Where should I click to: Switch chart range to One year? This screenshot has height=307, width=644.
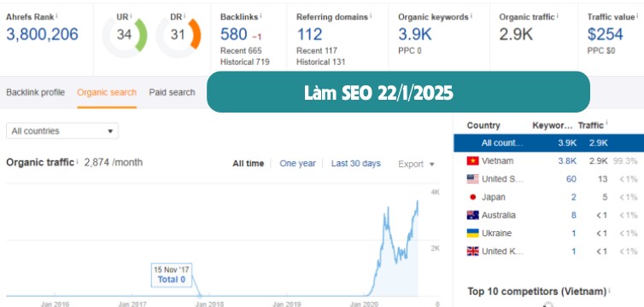[x=298, y=164]
